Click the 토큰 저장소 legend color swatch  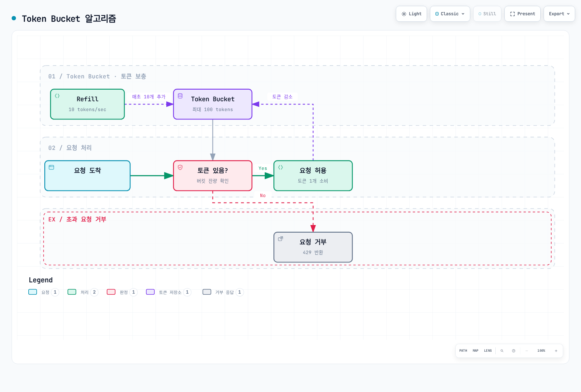coord(150,292)
